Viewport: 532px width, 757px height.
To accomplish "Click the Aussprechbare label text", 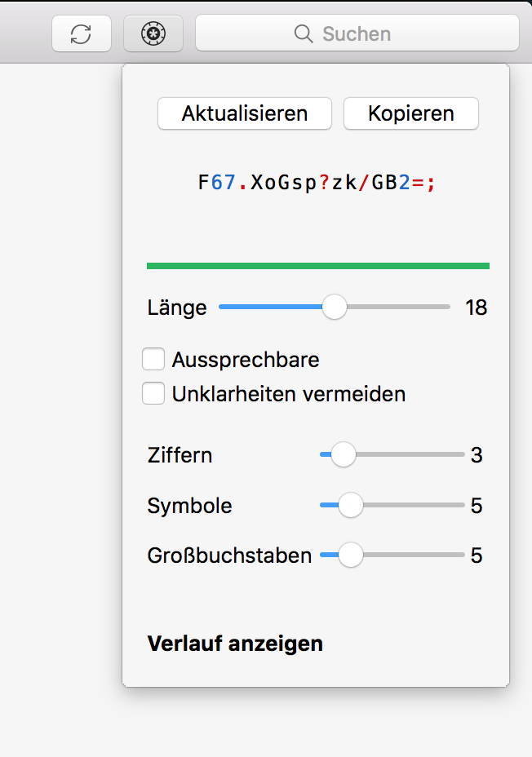I will pos(246,359).
